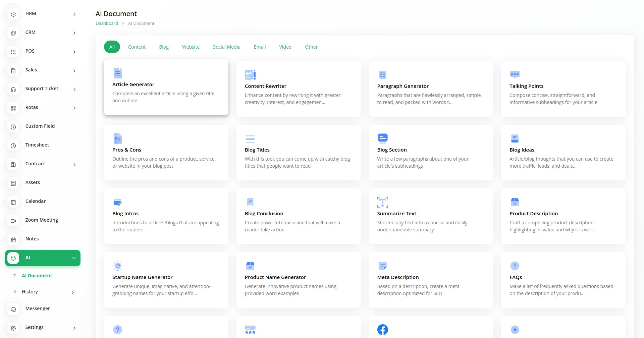644x338 pixels.
Task: Expand the POS menu chevron
Action: tap(74, 52)
